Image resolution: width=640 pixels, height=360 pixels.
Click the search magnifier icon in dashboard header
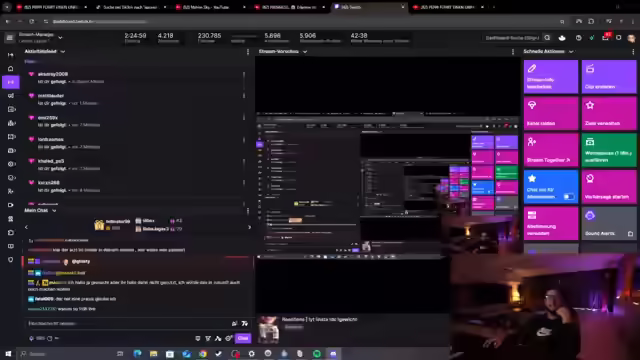click(547, 38)
